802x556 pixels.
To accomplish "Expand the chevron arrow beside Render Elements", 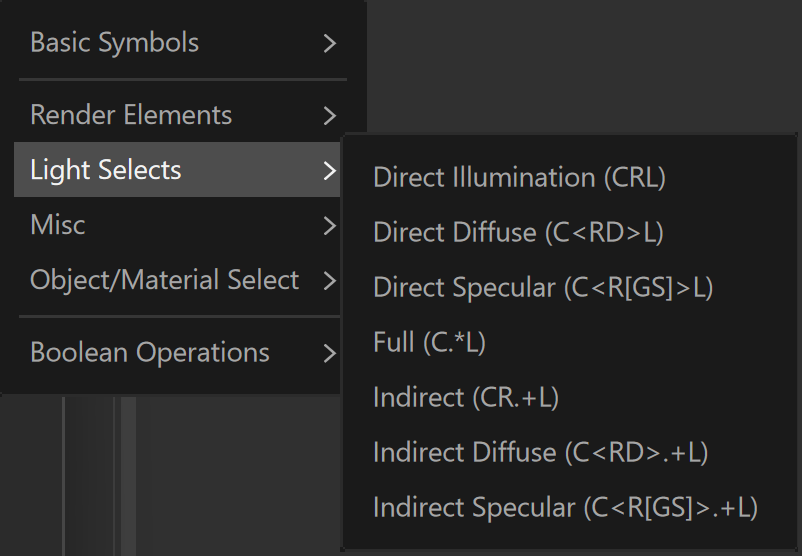I will [x=330, y=116].
